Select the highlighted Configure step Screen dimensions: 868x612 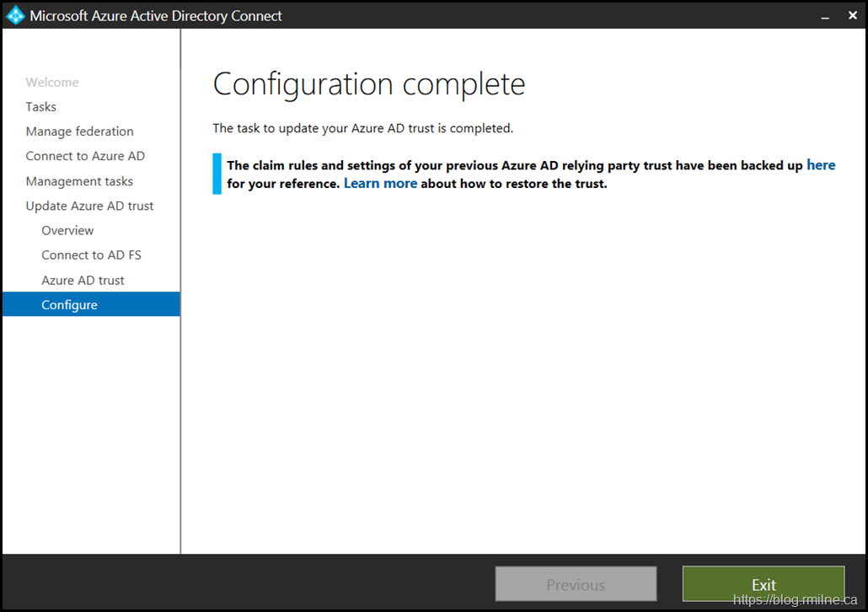pyautogui.click(x=69, y=304)
